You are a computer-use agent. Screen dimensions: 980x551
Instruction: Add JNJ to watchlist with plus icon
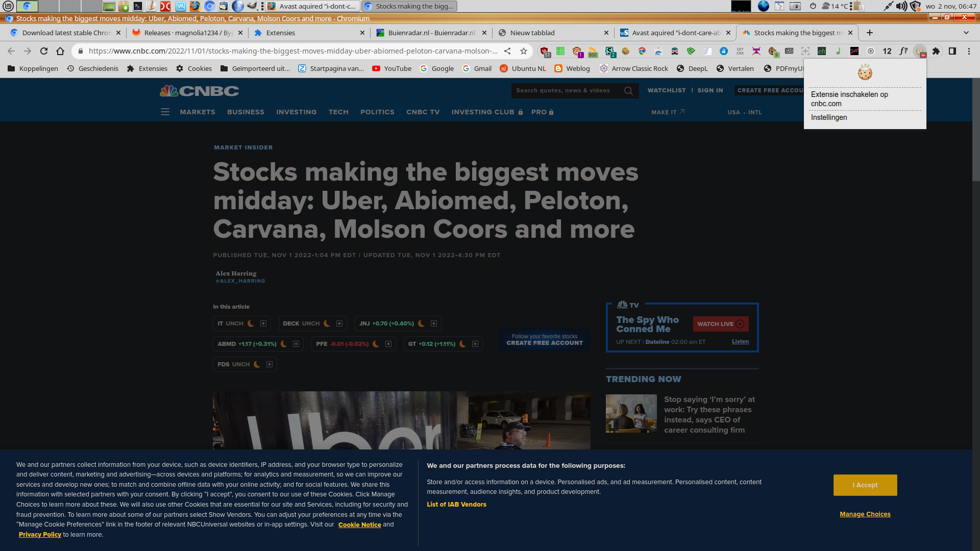click(434, 323)
